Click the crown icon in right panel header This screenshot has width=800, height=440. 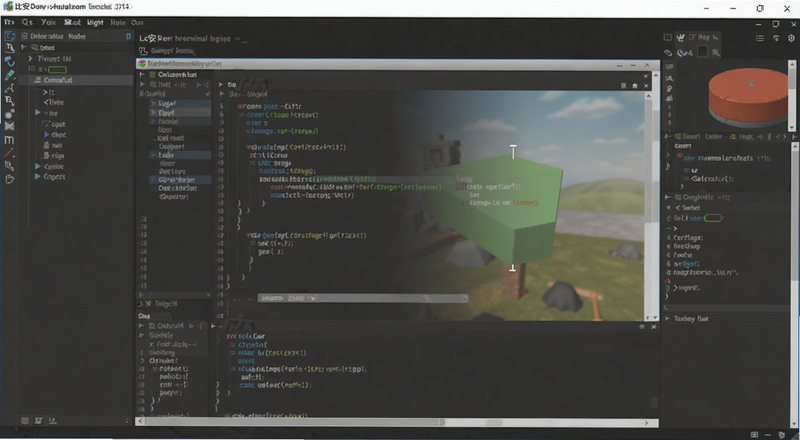tap(680, 37)
